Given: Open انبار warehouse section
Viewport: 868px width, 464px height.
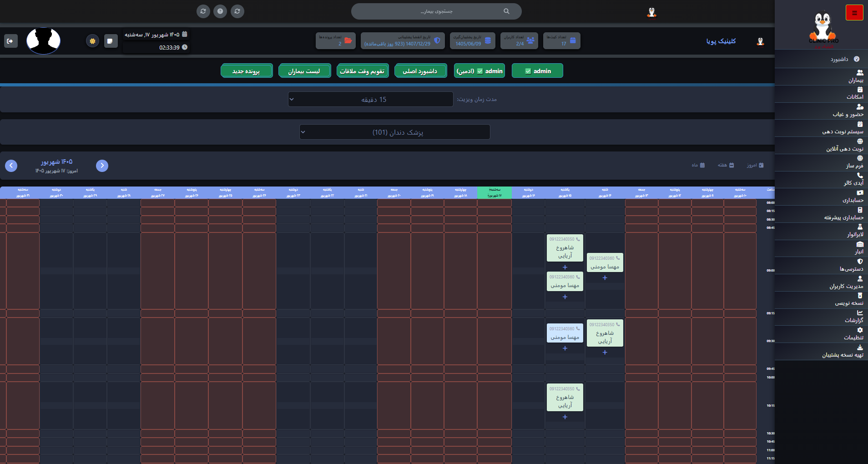Looking at the screenshot, I should (x=821, y=248).
